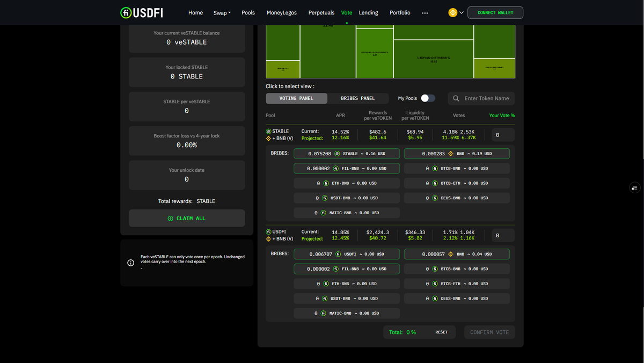
Task: Expand the Swap menu
Action: tap(222, 12)
